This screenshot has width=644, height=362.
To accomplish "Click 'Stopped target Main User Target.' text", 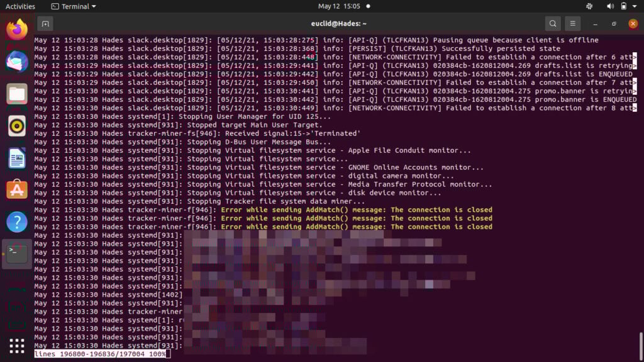I will coord(255,125).
